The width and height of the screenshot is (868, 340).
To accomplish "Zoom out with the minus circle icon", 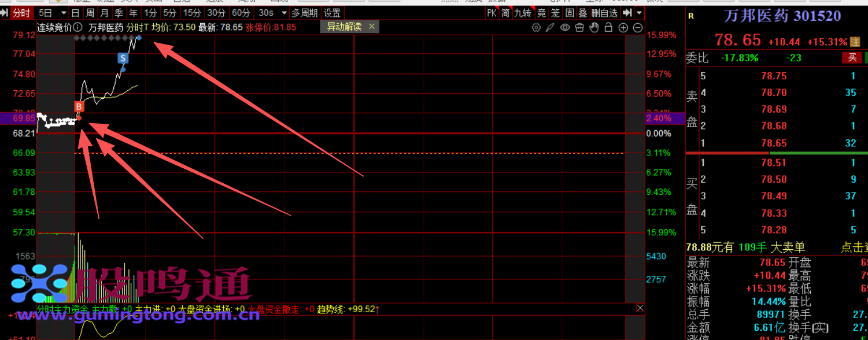I will pos(638,27).
